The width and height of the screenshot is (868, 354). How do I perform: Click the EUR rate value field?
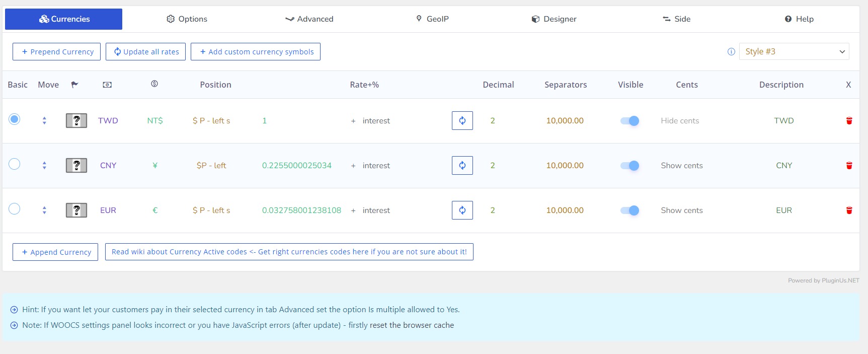pos(301,210)
